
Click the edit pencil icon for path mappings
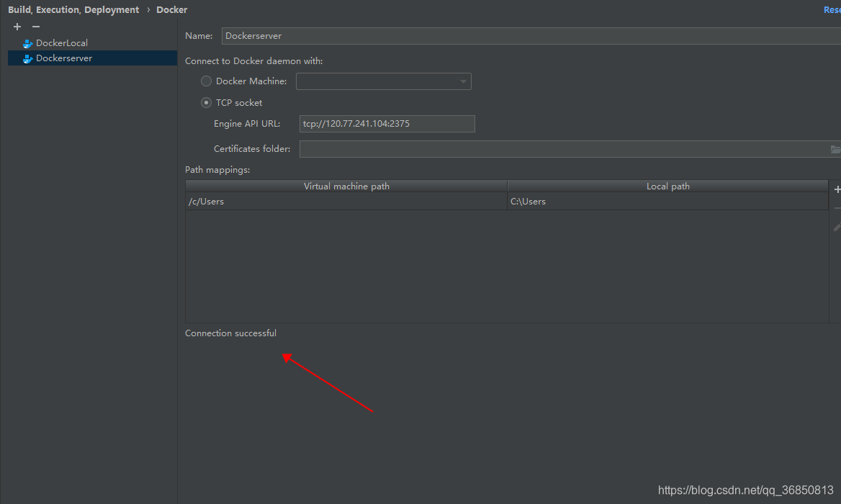(x=836, y=227)
